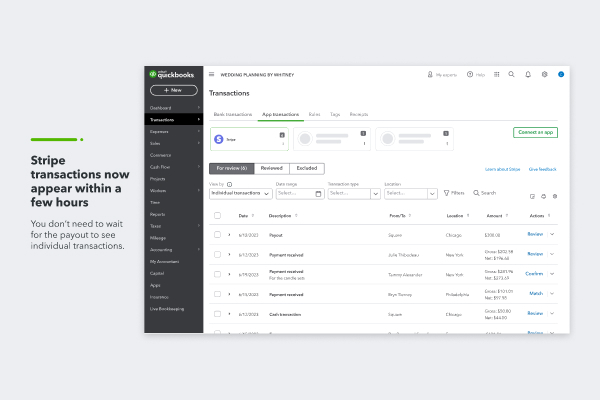600x400 pixels.
Task: Open the action dropdown on the Payout row
Action: tap(552, 234)
